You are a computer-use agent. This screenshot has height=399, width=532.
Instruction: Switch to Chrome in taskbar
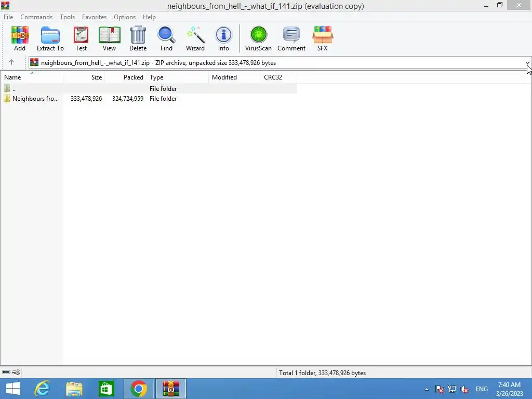pyautogui.click(x=138, y=389)
